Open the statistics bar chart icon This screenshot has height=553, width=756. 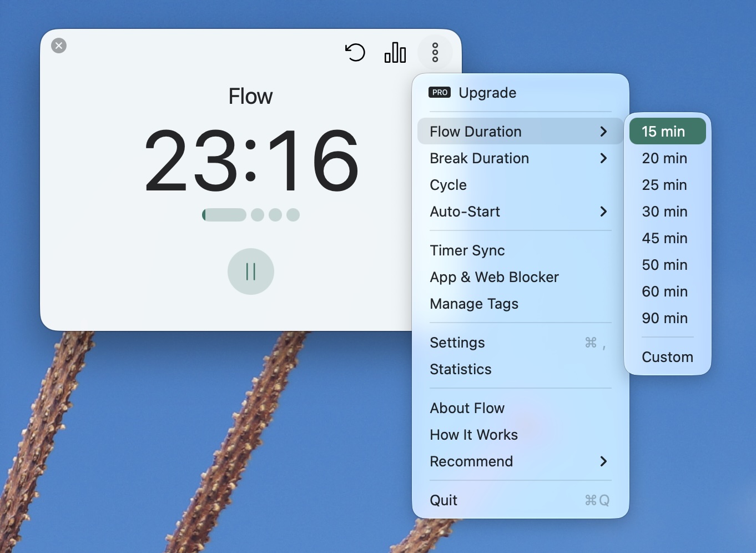[x=395, y=53]
